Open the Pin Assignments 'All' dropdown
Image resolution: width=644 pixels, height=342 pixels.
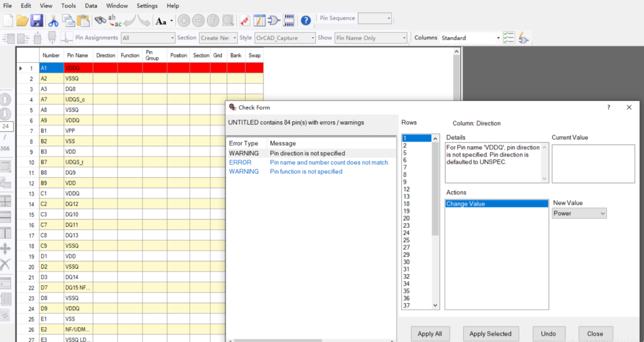coord(148,38)
